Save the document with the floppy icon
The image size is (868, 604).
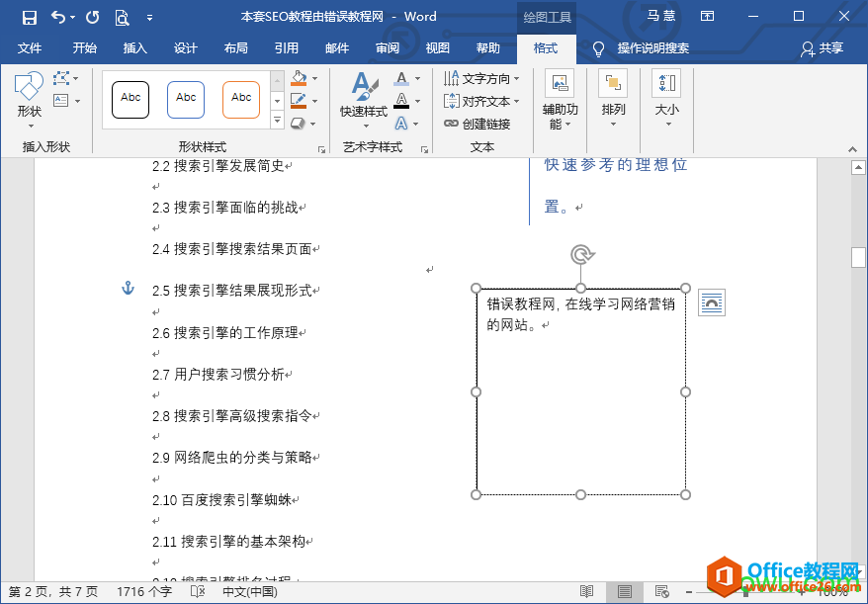(x=30, y=17)
